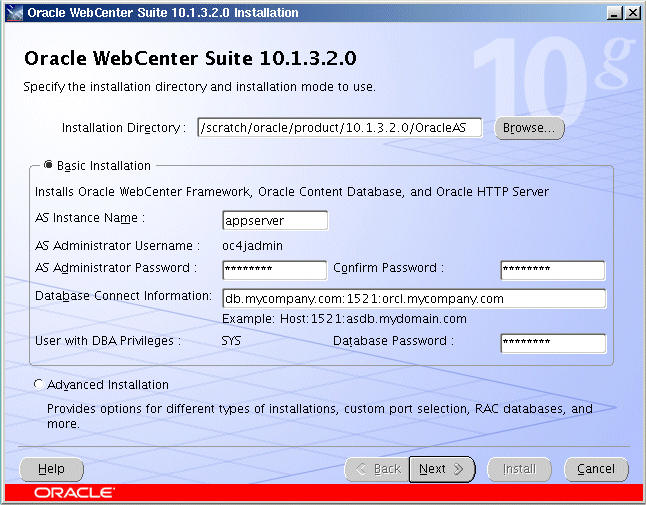Viewport: 646px width, 505px height.
Task: Select the Advanced Installation radio button
Action: click(x=39, y=384)
